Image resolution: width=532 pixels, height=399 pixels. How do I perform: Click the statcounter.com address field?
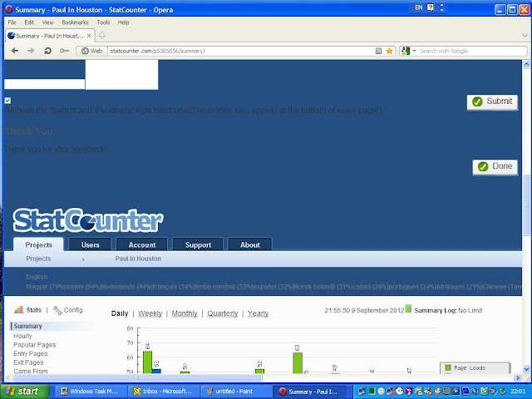[x=241, y=51]
